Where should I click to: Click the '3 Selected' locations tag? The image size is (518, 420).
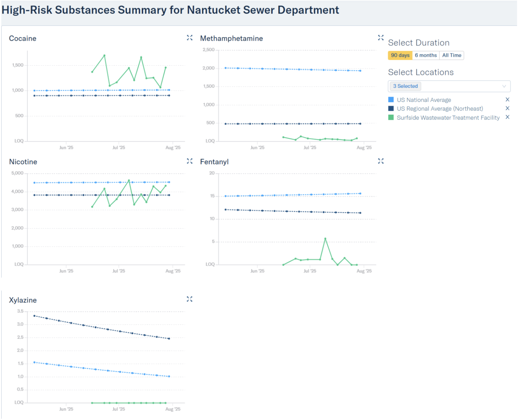click(x=405, y=86)
